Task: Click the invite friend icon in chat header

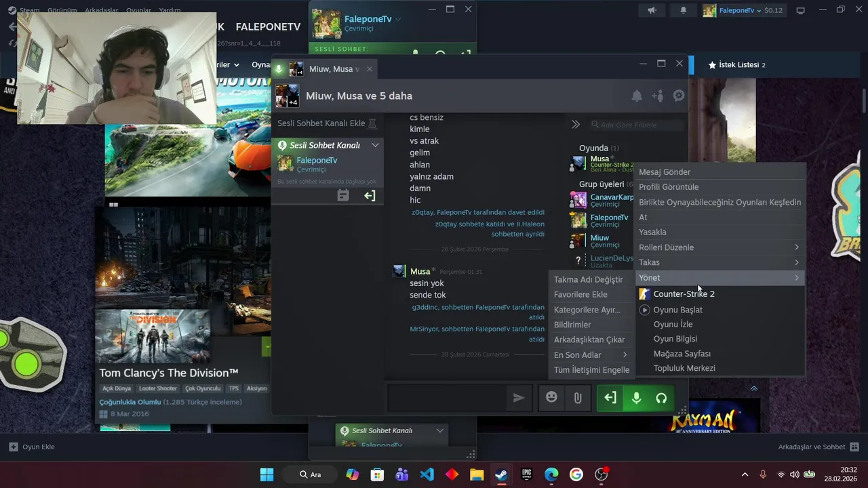Action: point(658,96)
